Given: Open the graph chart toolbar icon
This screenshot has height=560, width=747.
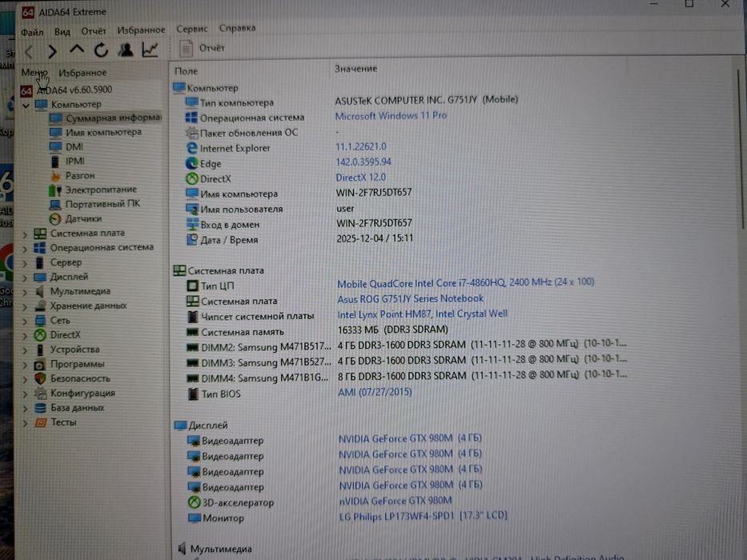Looking at the screenshot, I should (x=150, y=49).
